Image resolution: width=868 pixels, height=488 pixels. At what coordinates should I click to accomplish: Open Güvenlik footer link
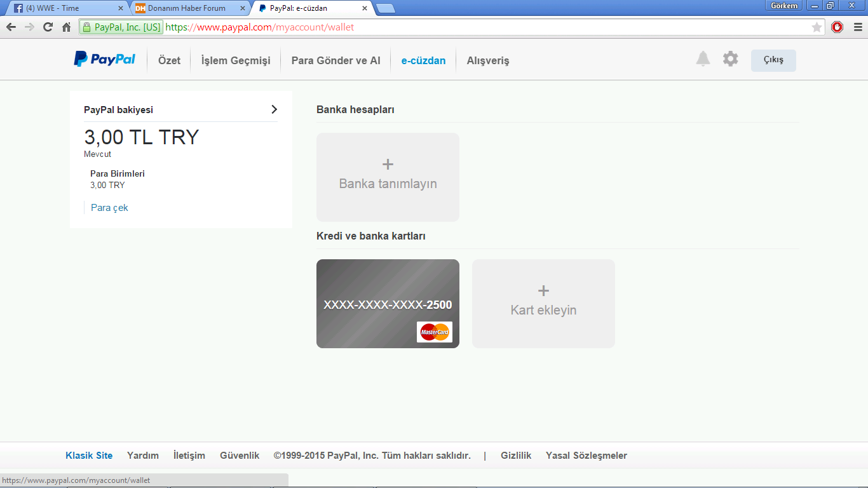point(240,456)
